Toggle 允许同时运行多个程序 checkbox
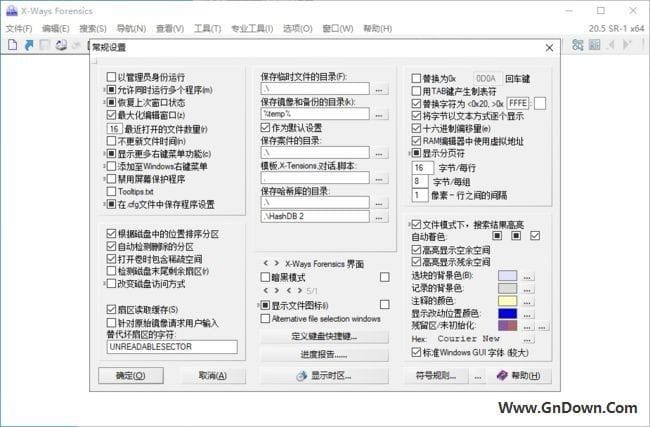This screenshot has width=650, height=427. point(111,90)
